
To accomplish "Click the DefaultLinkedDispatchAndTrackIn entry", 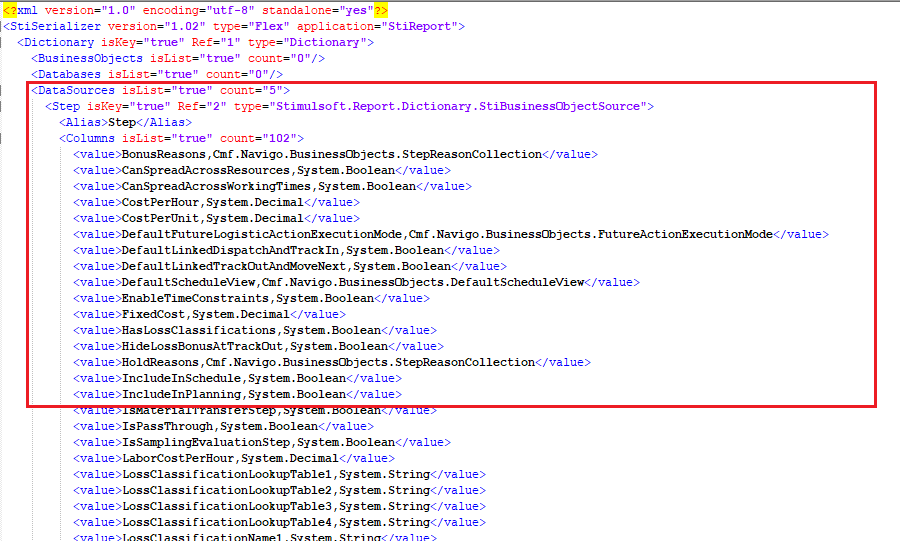I will (x=286, y=251).
